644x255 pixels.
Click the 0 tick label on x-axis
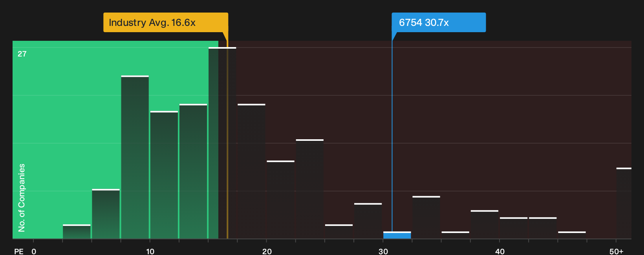pyautogui.click(x=34, y=251)
